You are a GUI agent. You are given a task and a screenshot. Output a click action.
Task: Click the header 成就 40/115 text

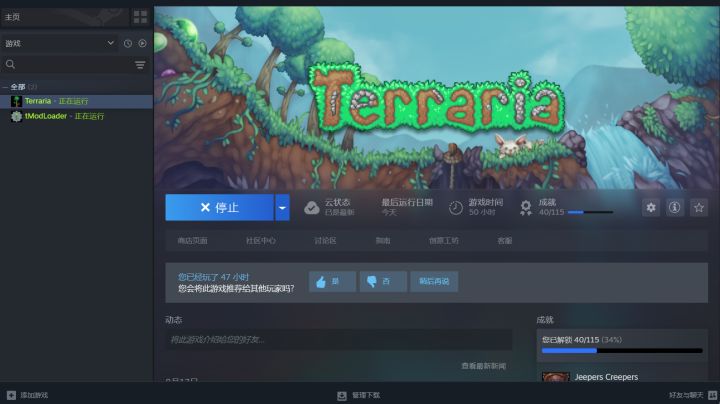pos(551,207)
